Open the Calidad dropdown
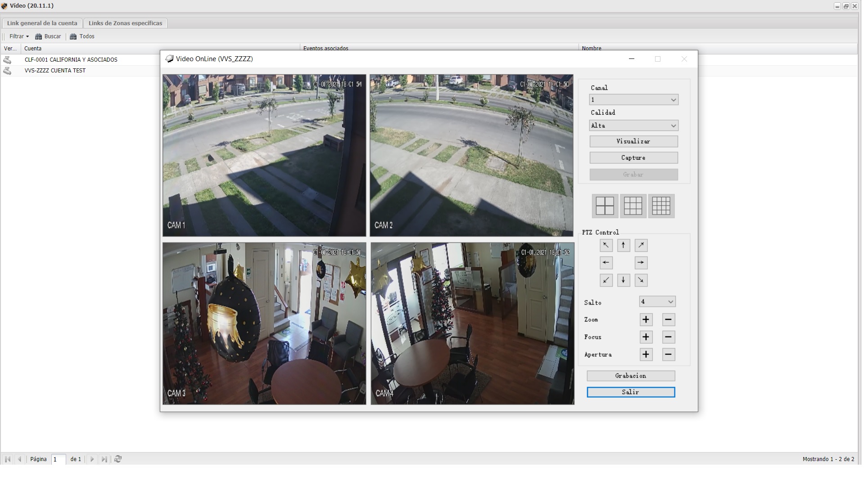The height and width of the screenshot is (493, 868). pyautogui.click(x=634, y=125)
